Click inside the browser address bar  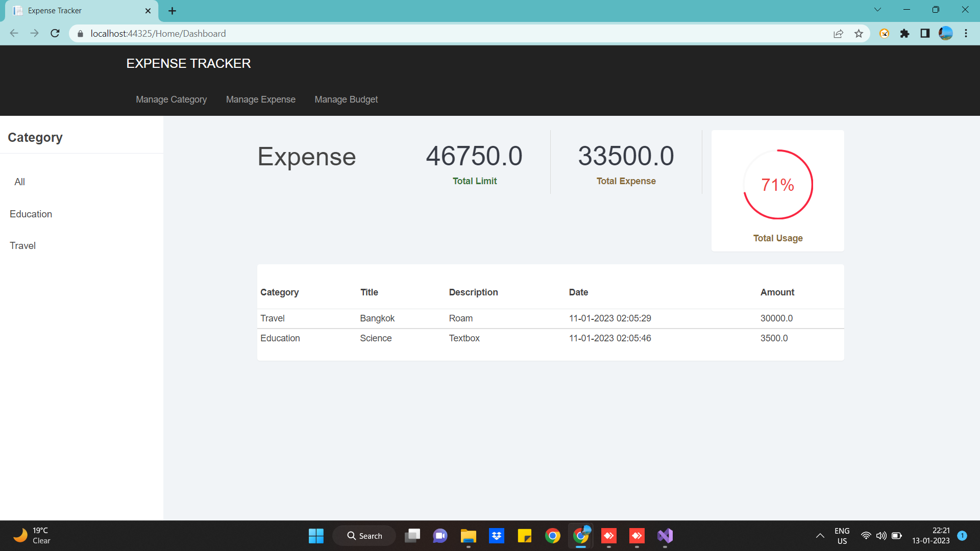[x=306, y=33]
